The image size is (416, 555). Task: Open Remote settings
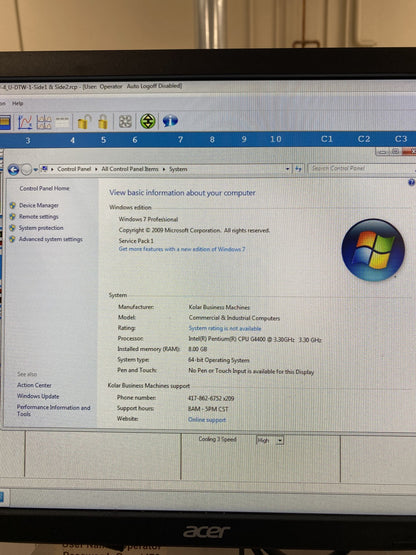click(x=39, y=217)
